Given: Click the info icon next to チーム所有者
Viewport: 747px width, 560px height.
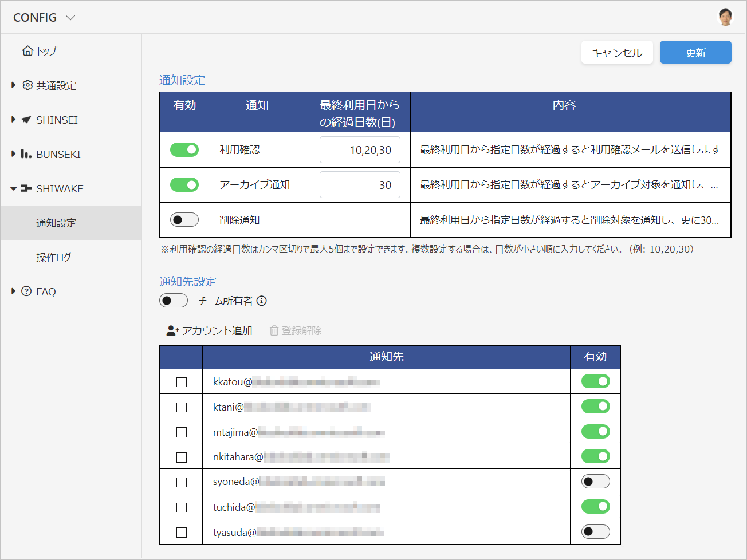Looking at the screenshot, I should tap(262, 300).
